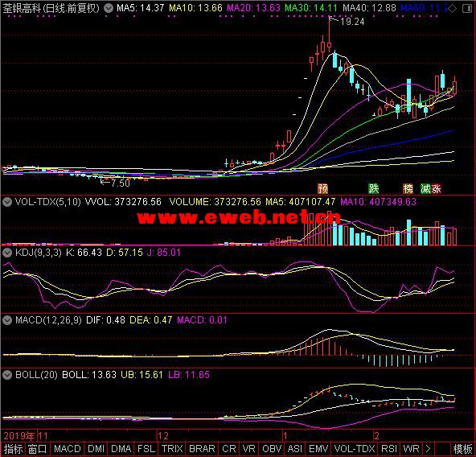
Task: Click the green 跌 event marker
Action: click(x=373, y=189)
